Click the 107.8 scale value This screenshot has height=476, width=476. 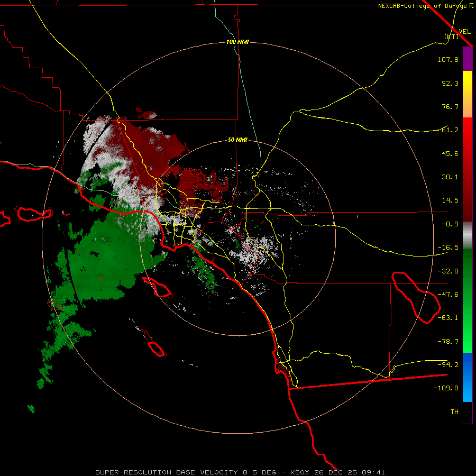pos(448,59)
